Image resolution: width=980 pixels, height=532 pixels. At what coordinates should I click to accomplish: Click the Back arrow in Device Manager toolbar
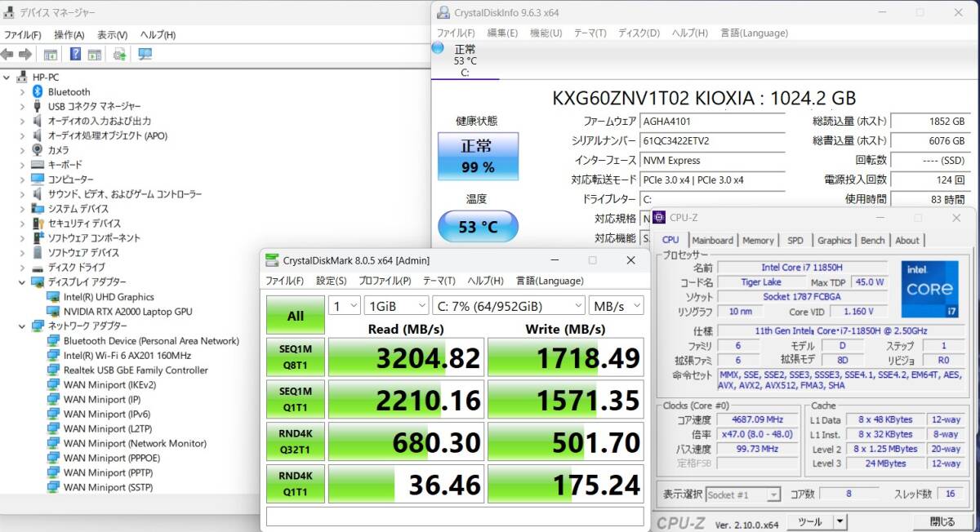pyautogui.click(x=7, y=54)
